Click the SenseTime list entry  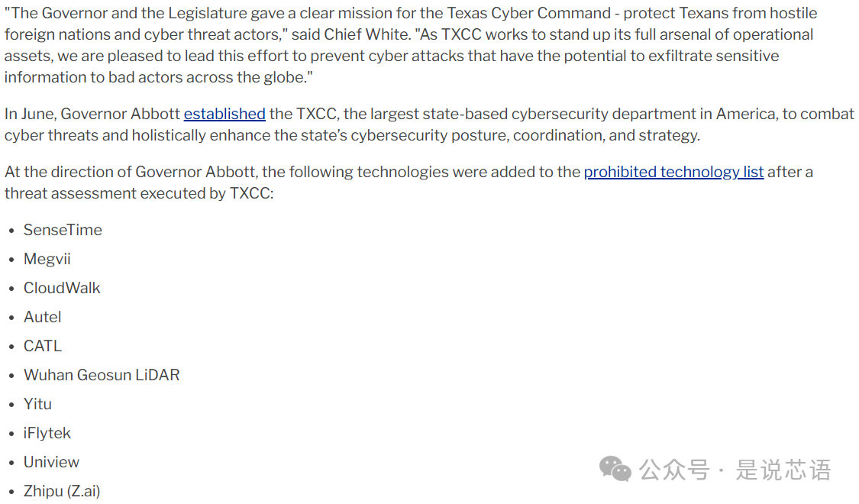(63, 230)
